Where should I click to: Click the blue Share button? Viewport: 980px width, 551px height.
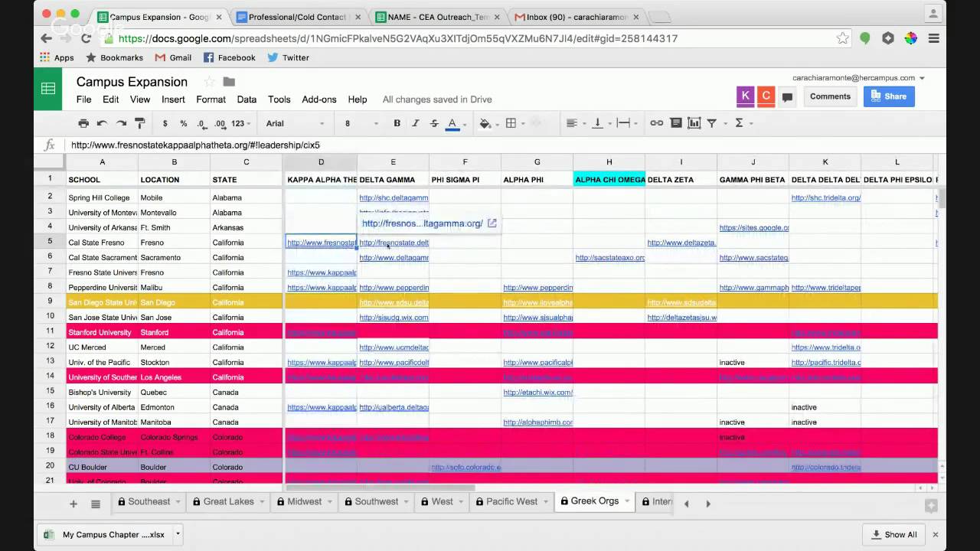889,96
